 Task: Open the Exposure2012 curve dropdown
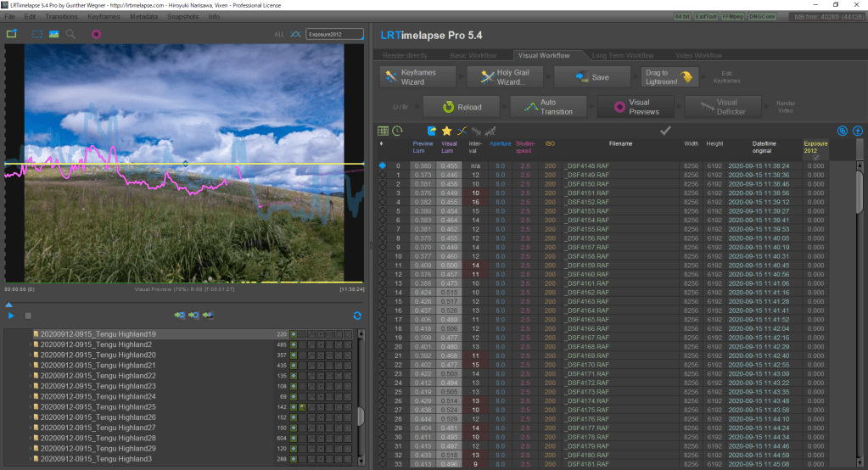[334, 35]
